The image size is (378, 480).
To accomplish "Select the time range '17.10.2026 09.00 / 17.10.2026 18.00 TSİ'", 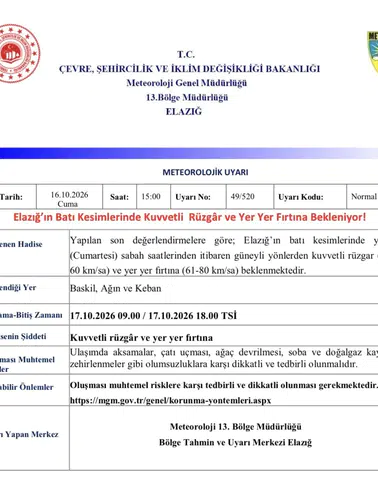I will point(153,315).
